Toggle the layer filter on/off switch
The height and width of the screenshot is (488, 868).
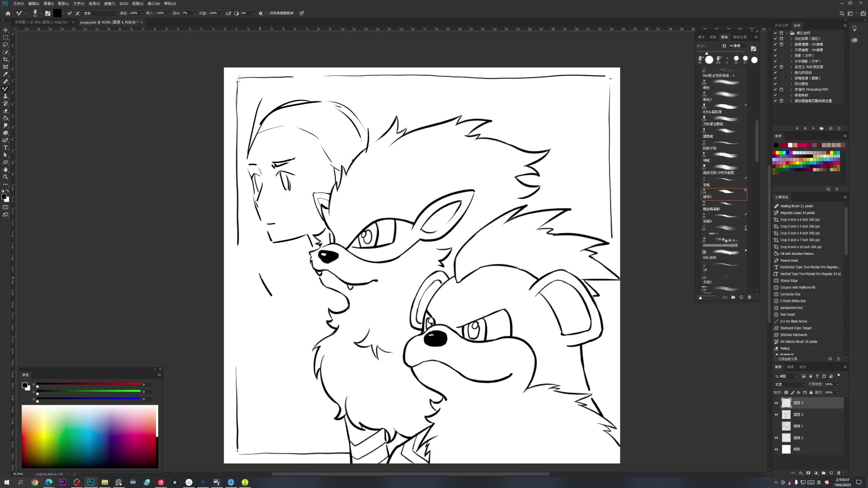[839, 375]
